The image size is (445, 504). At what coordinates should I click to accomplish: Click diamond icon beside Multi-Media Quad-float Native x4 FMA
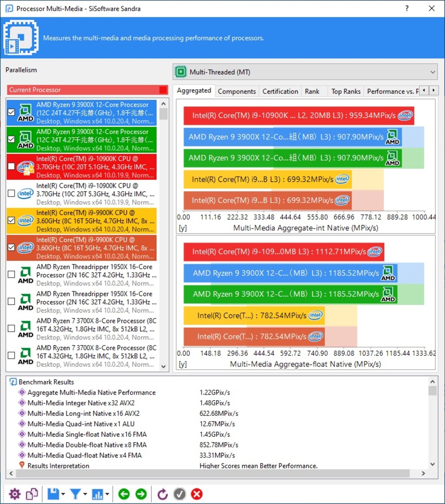22,455
